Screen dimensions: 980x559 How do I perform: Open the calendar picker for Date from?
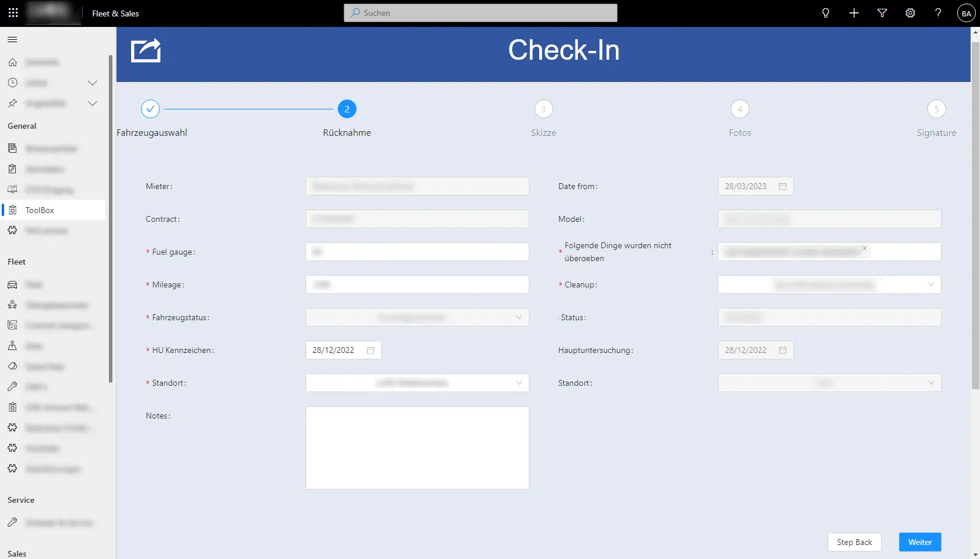click(x=782, y=186)
